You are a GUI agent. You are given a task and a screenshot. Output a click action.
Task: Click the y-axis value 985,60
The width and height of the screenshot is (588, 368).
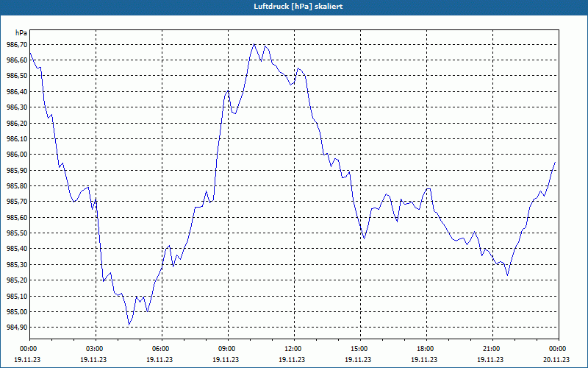[17, 217]
